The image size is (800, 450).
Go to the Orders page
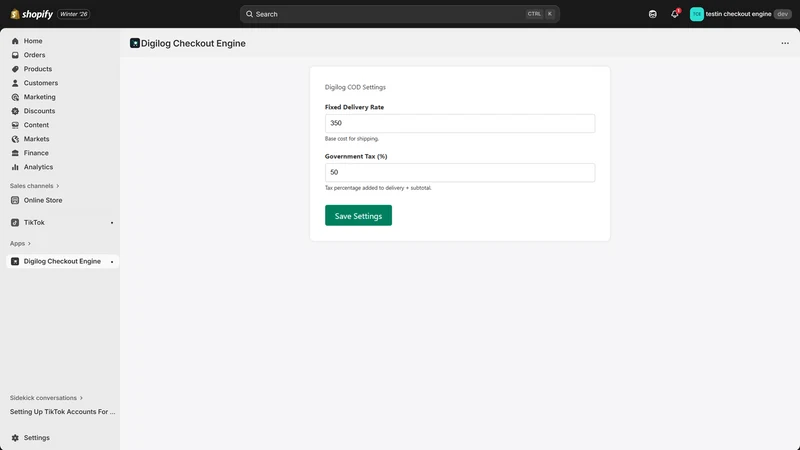pos(34,55)
